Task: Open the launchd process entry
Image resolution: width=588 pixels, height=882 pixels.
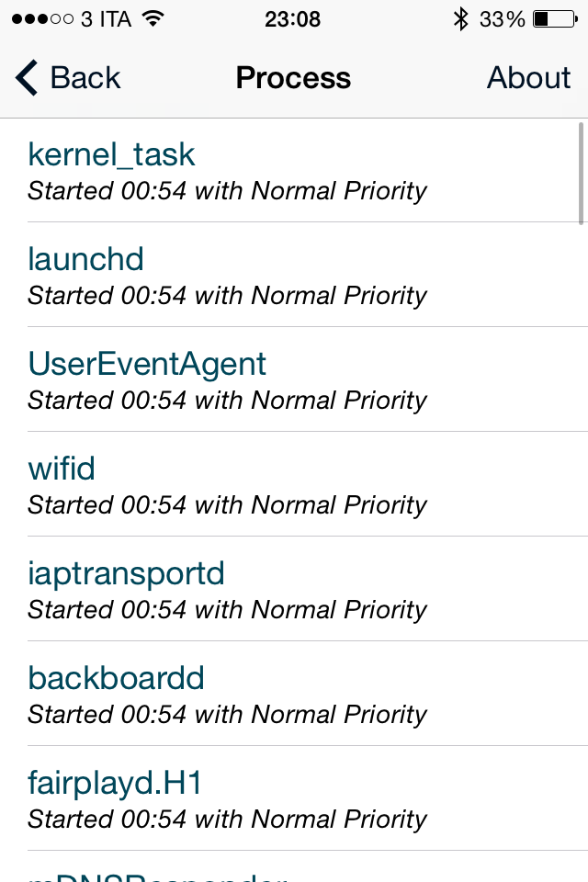Action: click(294, 275)
